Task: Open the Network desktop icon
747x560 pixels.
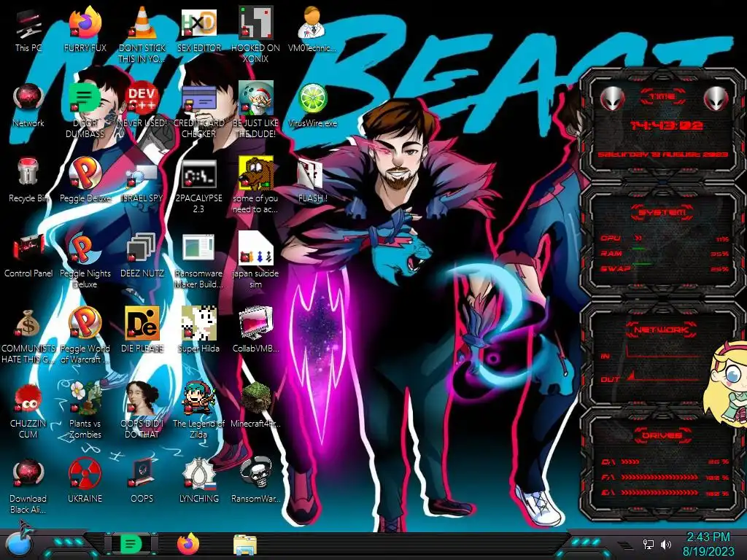Action: pos(28,105)
